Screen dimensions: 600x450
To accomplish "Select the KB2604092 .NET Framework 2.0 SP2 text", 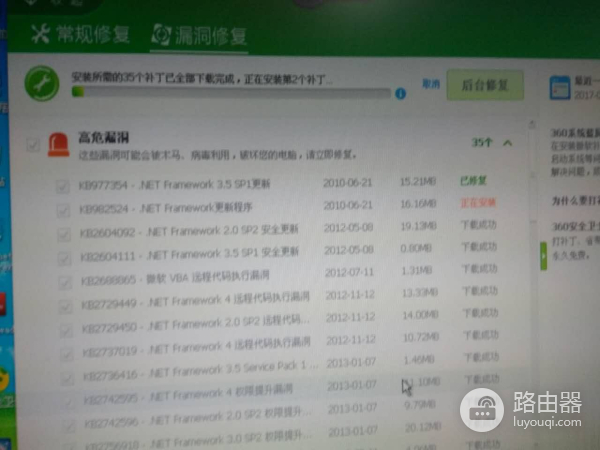I will [x=189, y=231].
